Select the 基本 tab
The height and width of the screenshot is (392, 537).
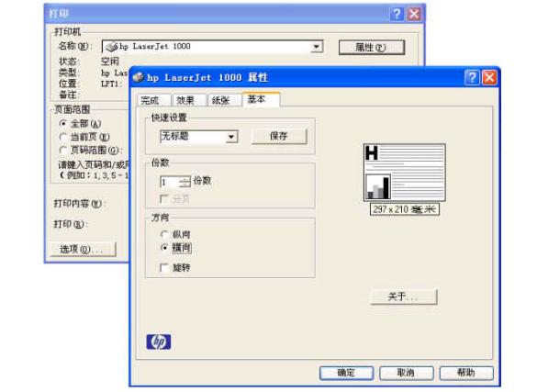(262, 99)
